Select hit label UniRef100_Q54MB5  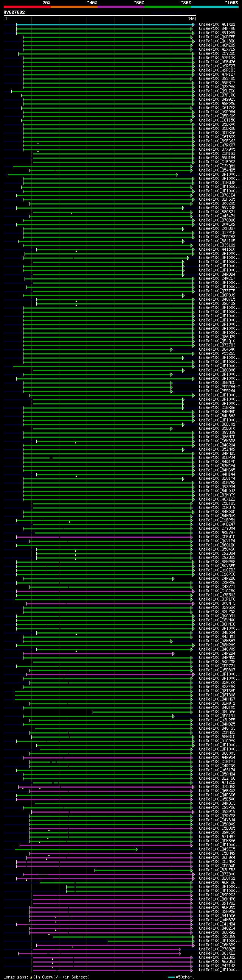217,171
